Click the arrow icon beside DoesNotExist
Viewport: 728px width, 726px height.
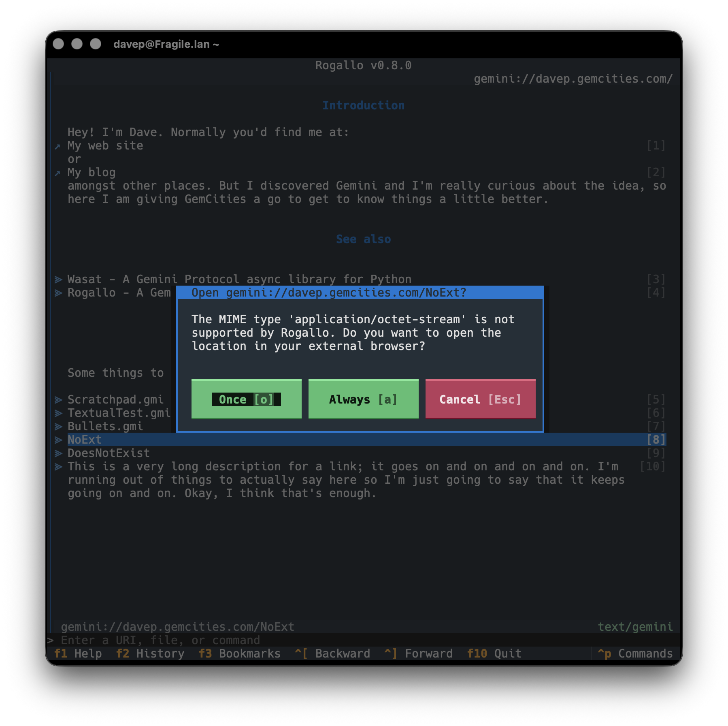coord(58,453)
